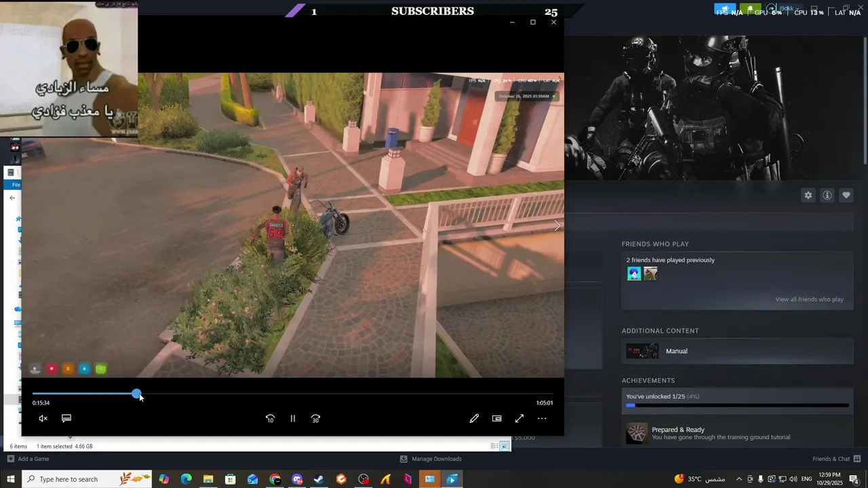Pause the playing video
868x488 pixels.
coord(293,419)
